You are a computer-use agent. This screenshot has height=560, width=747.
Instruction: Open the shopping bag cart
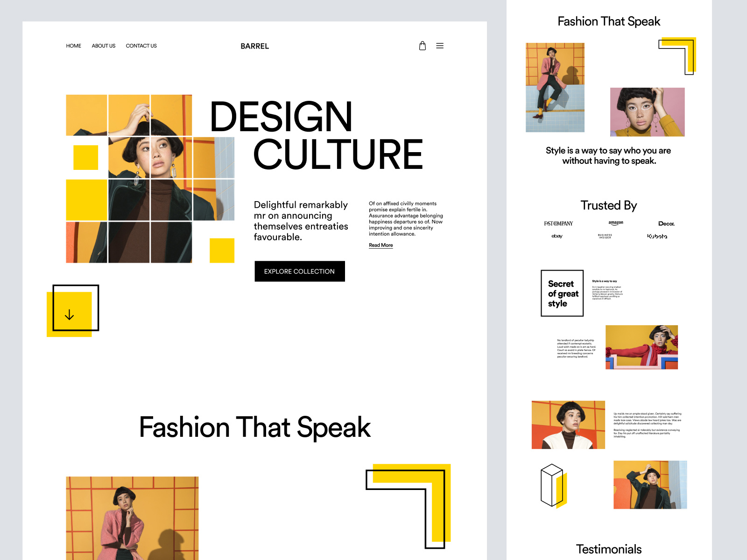(x=423, y=46)
